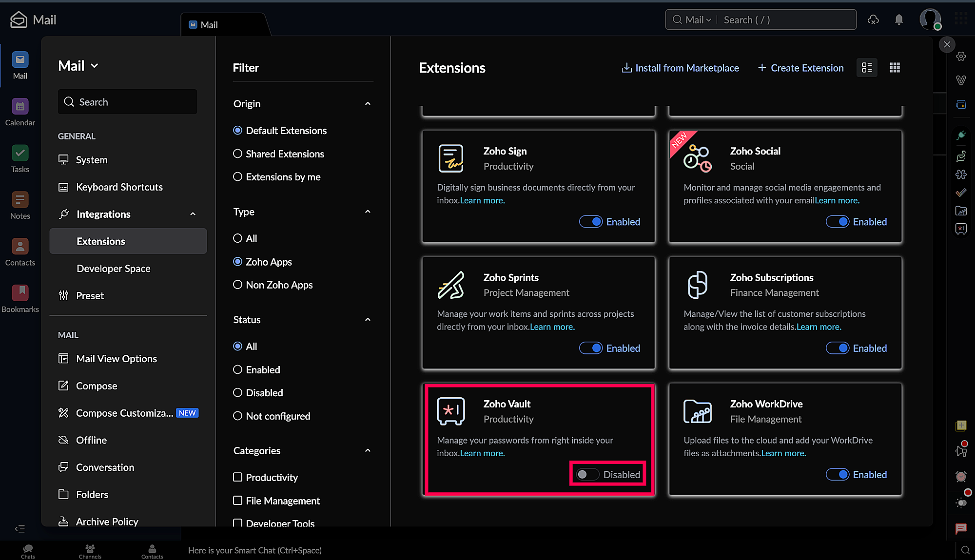Open Learn more link for Zoho Vault
This screenshot has height=560, width=975.
click(x=482, y=453)
